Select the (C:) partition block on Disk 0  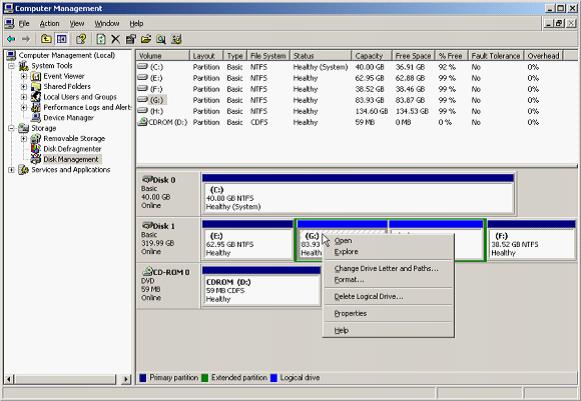click(x=358, y=194)
